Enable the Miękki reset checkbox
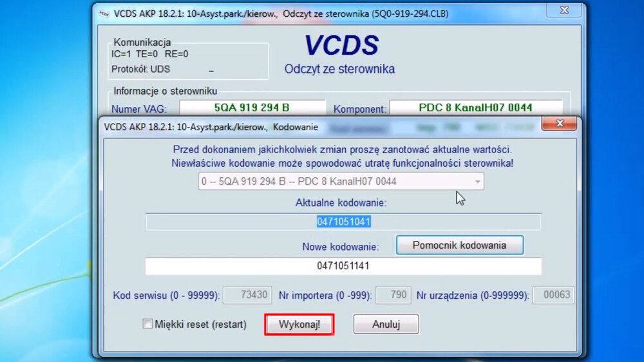The height and width of the screenshot is (362, 644). [x=147, y=325]
